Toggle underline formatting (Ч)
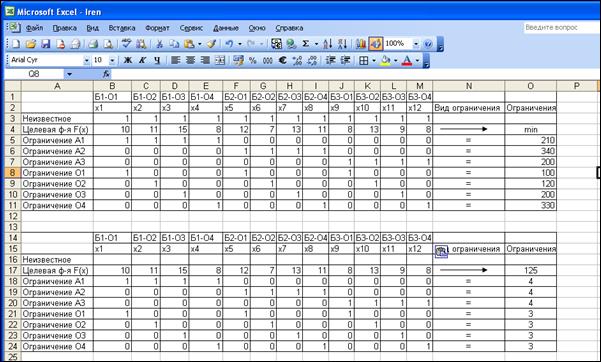The image size is (601, 362). pyautogui.click(x=157, y=60)
